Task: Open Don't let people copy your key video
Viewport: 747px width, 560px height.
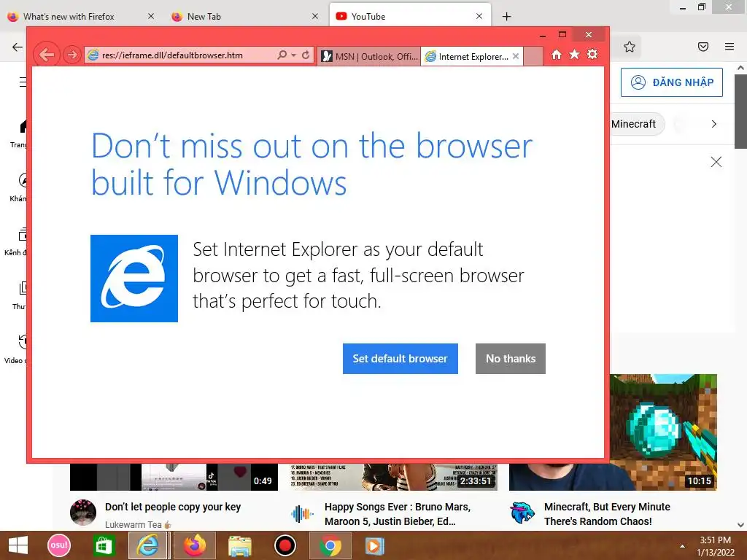Action: tap(173, 507)
